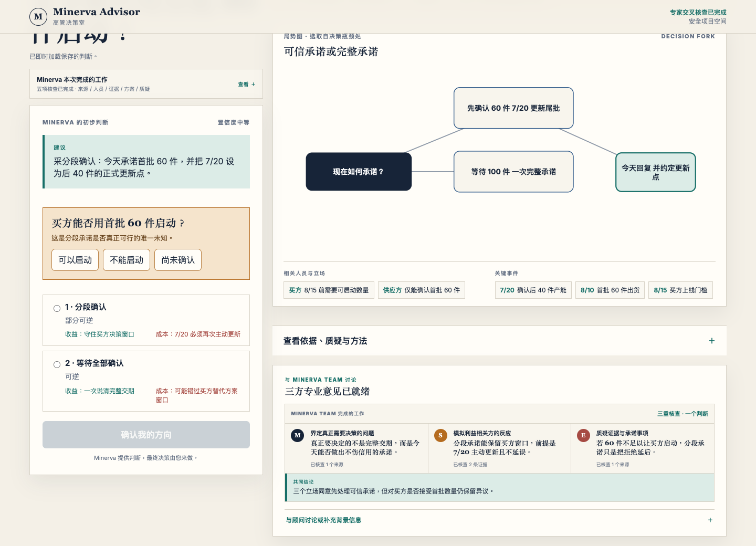This screenshot has height=546, width=756.
Task: Click the M avatar for 界定真正需要决策的问题
Action: (x=298, y=435)
